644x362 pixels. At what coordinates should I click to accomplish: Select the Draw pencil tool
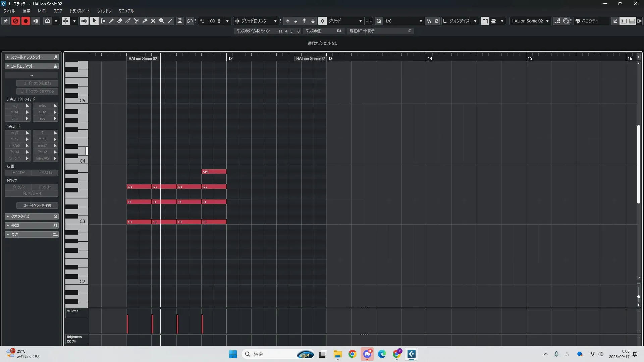pyautogui.click(x=111, y=21)
